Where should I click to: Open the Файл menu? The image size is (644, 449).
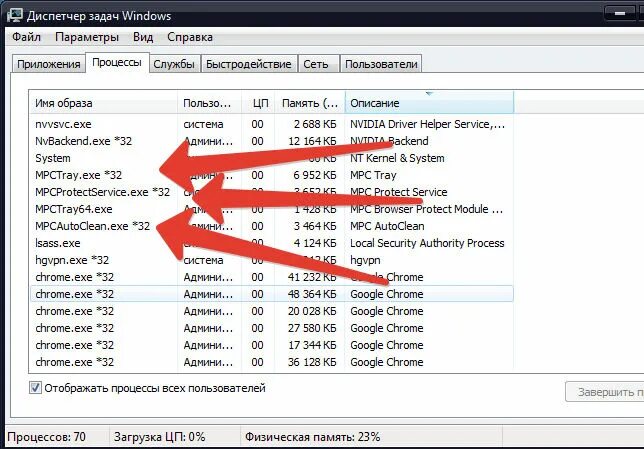pos(26,37)
